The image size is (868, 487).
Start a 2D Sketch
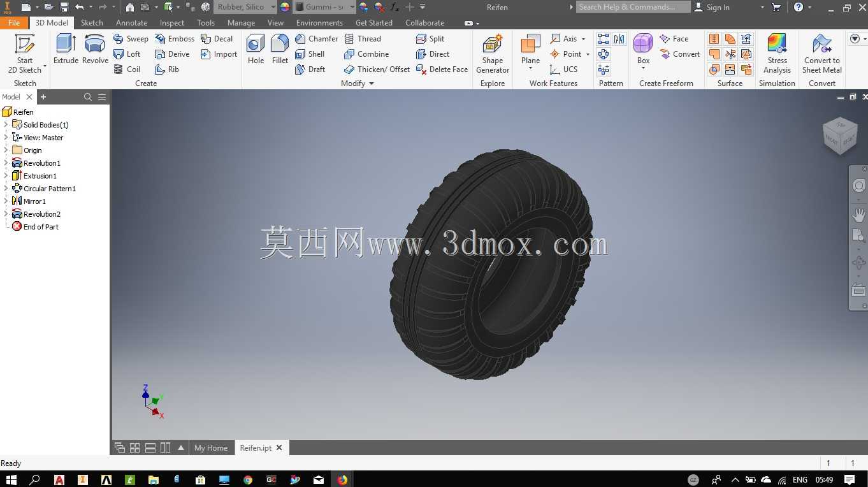point(25,54)
